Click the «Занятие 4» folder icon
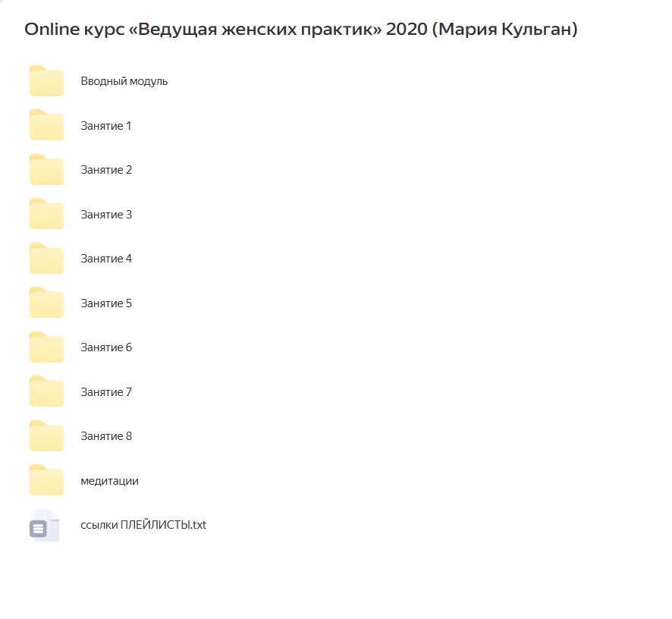The width and height of the screenshot is (672, 619). pos(46,258)
